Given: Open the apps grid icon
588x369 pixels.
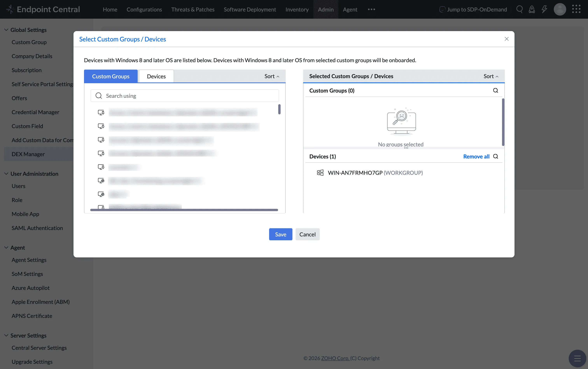Looking at the screenshot, I should coord(576,9).
